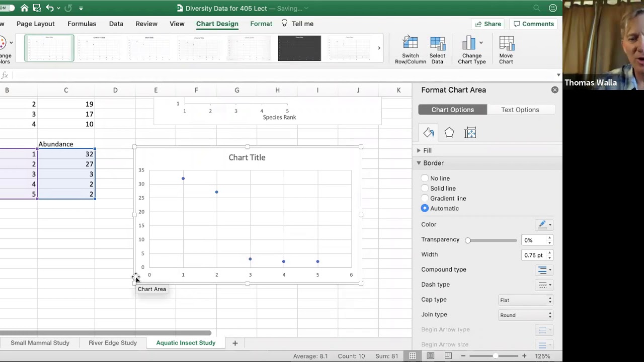Open the Effects pentagon icon
644x362 pixels.
[x=449, y=133]
